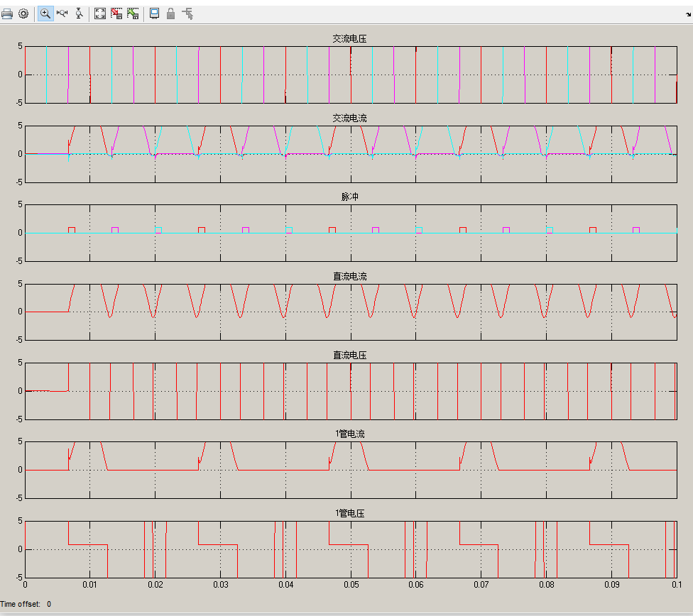The image size is (693, 616).
Task: Open the signal selection cursor icon
Action: point(188,13)
